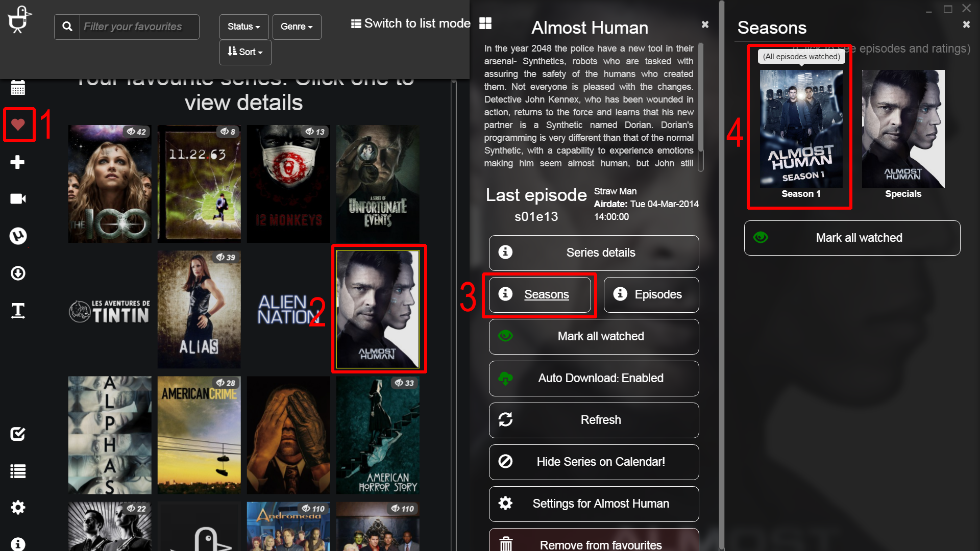This screenshot has width=980, height=551.
Task: Open the checkmark watchlist sidebar icon
Action: click(x=18, y=434)
